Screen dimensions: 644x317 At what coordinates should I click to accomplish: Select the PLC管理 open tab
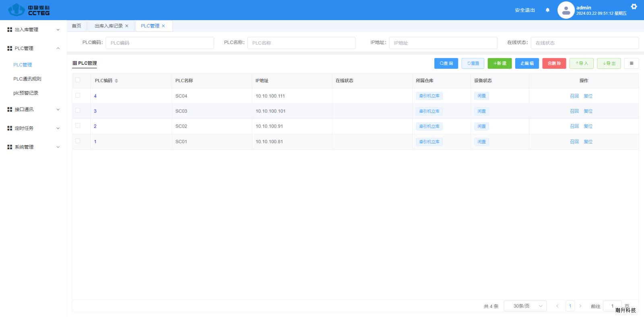[x=153, y=26]
